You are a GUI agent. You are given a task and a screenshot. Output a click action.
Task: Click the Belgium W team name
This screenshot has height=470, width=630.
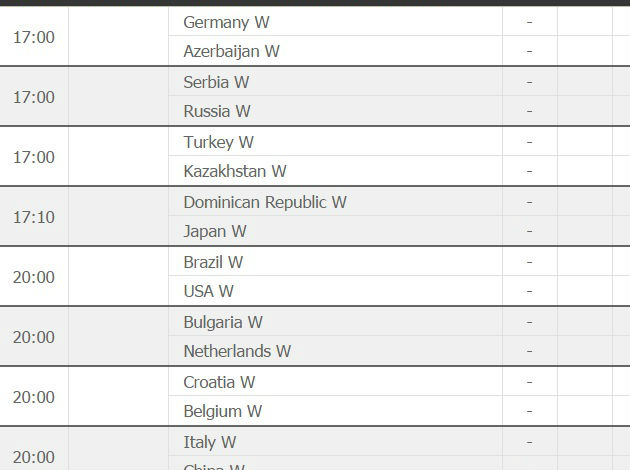tap(222, 411)
